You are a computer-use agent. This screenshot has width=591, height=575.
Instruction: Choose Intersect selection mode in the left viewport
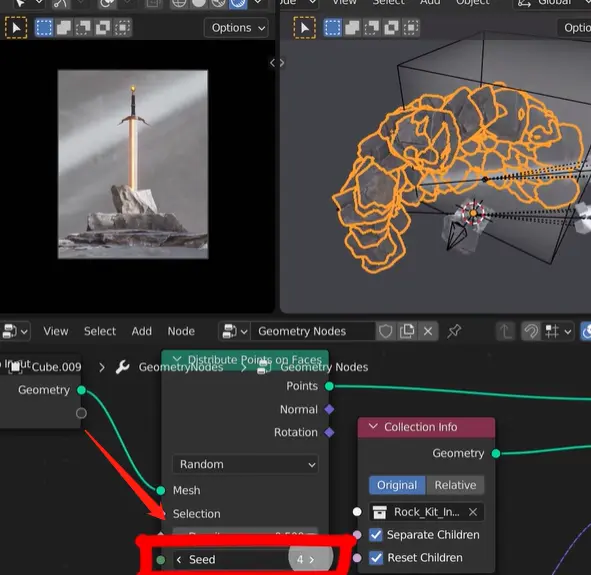[122, 28]
